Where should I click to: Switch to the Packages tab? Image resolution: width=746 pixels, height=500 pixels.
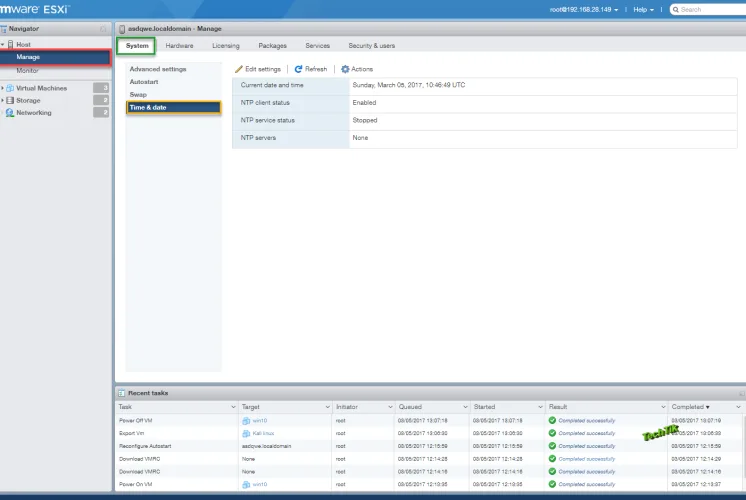[272, 46]
